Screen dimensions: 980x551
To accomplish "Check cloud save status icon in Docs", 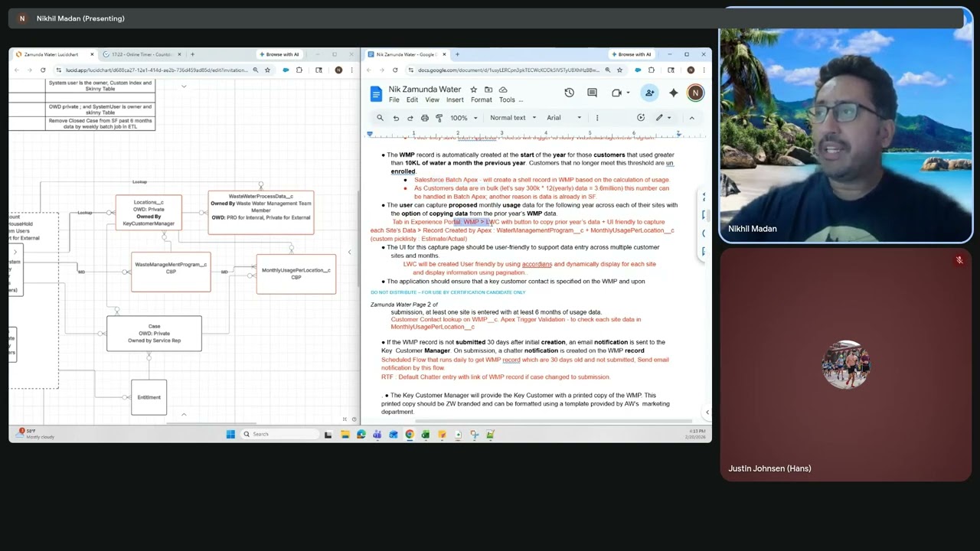I will pyautogui.click(x=502, y=90).
